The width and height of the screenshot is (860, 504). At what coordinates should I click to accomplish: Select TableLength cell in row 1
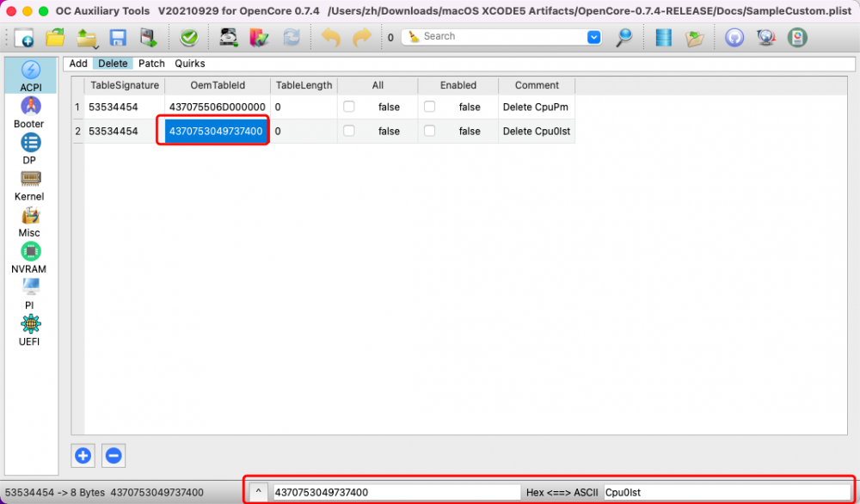[304, 107]
